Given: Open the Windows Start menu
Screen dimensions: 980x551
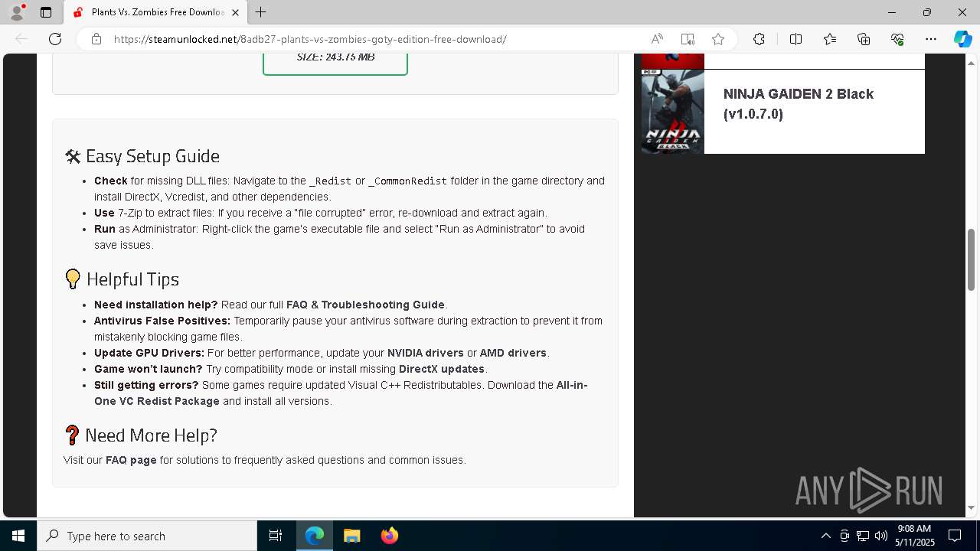Looking at the screenshot, I should [18, 536].
